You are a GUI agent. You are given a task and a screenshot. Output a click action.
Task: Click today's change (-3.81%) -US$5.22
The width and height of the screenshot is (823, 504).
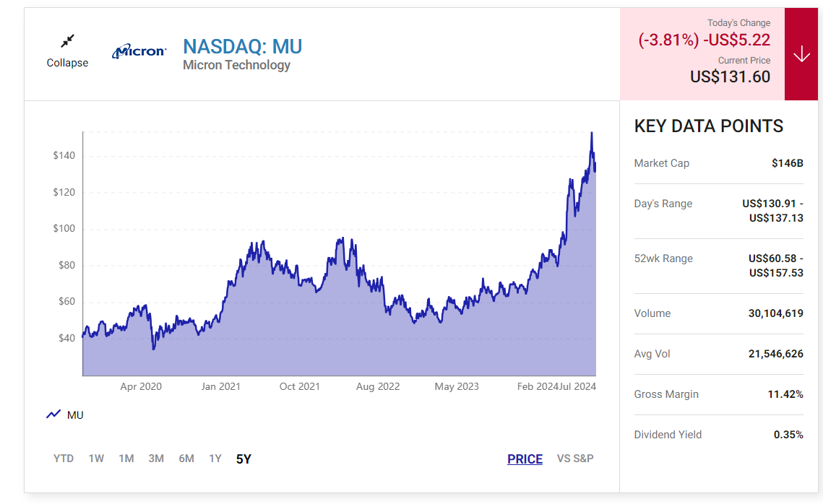click(x=704, y=39)
